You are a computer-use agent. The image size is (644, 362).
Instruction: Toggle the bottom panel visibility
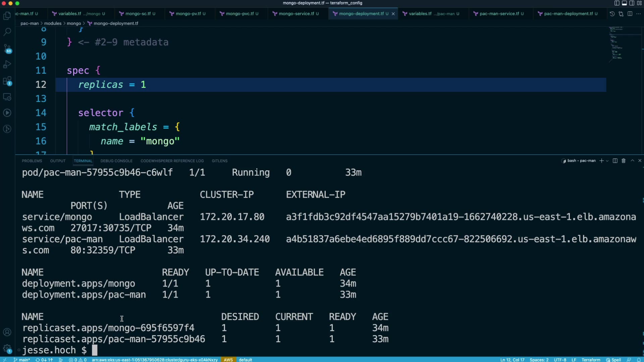point(624,3)
